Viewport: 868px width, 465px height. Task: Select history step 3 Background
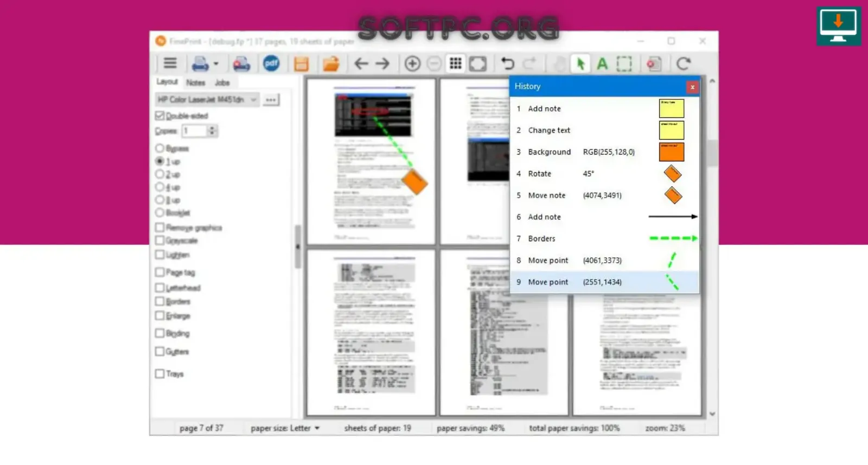click(x=605, y=152)
